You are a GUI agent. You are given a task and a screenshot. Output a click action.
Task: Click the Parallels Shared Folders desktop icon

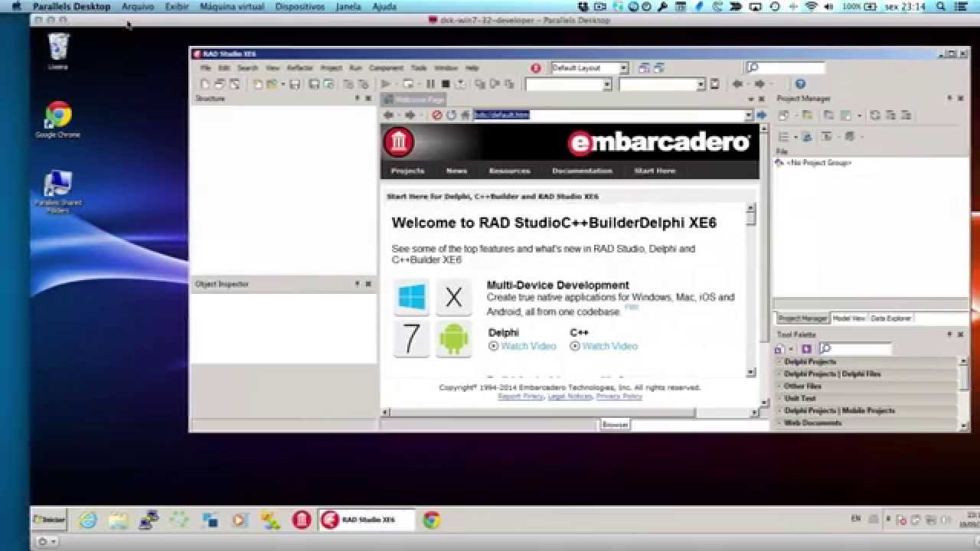(x=58, y=192)
